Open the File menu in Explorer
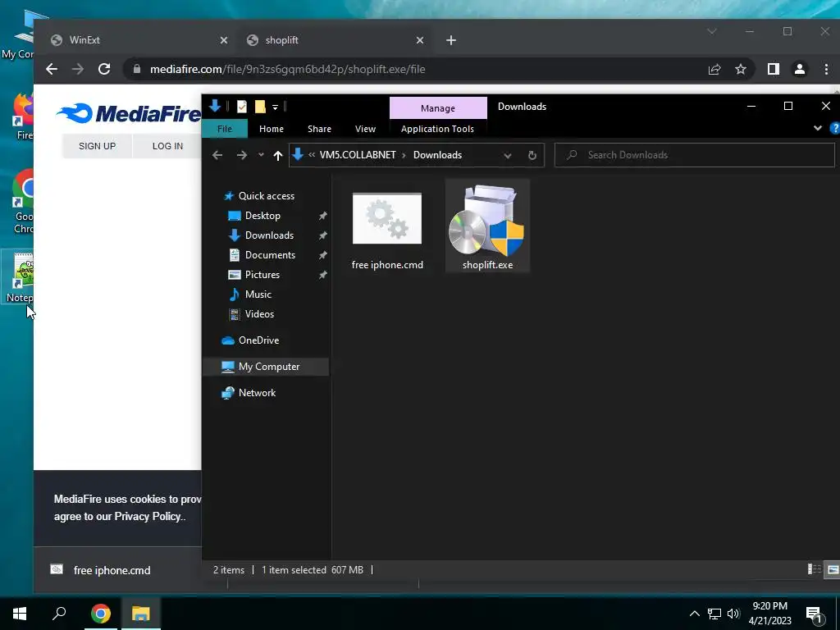Viewport: 840px width, 630px height. pyautogui.click(x=225, y=129)
